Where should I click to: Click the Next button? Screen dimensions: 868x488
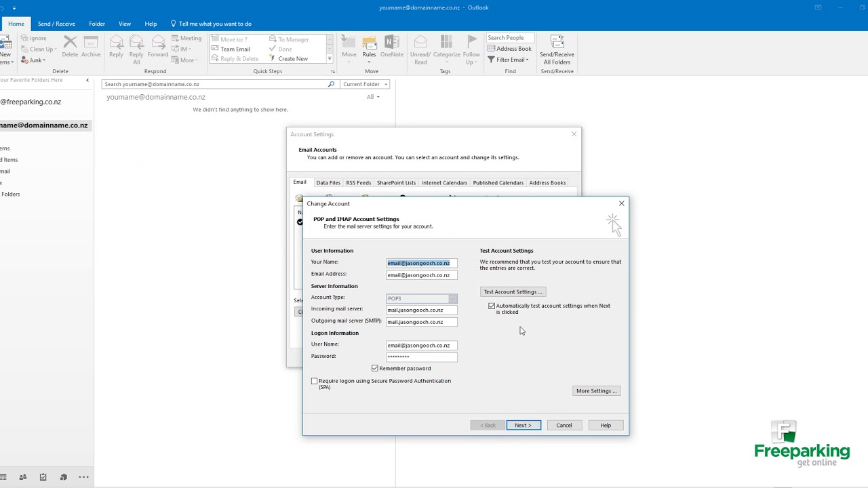[x=524, y=425]
